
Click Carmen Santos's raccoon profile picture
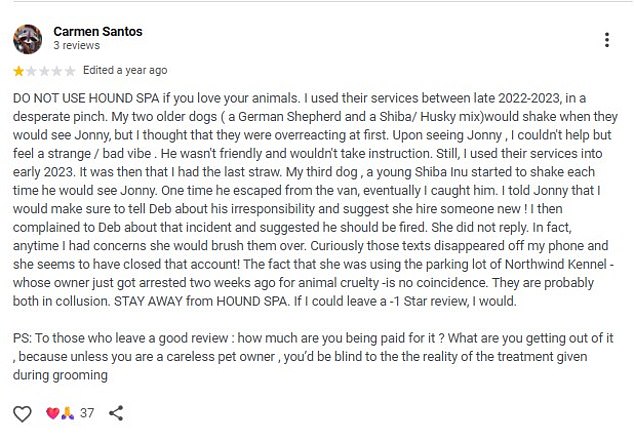coord(27,39)
